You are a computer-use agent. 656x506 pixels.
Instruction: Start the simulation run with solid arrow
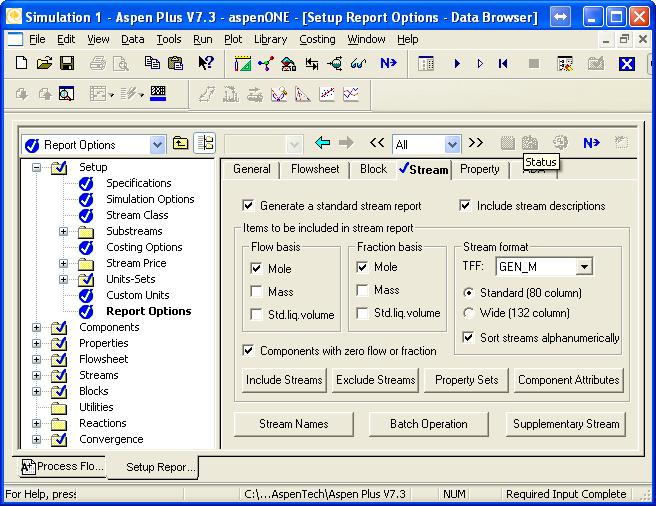[x=457, y=64]
